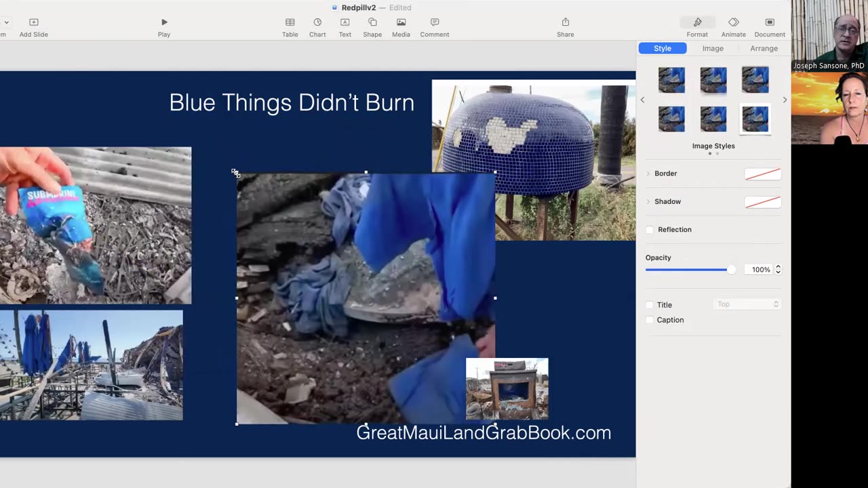The height and width of the screenshot is (488, 868).
Task: Show next page of image styles
Action: 785,100
